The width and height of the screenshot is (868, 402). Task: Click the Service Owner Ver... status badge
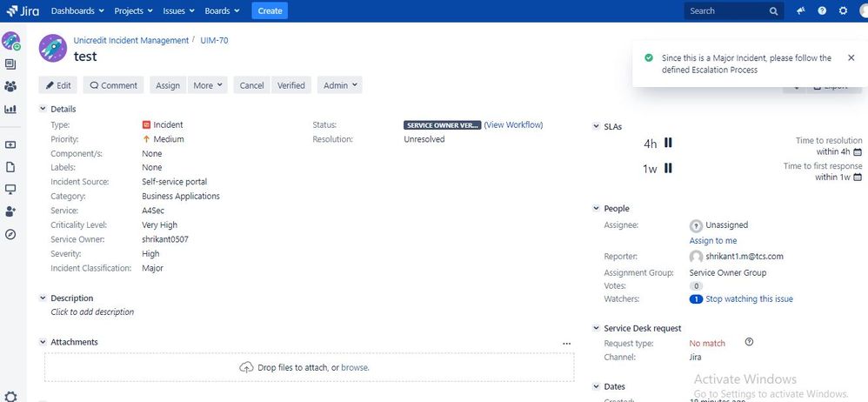[443, 125]
